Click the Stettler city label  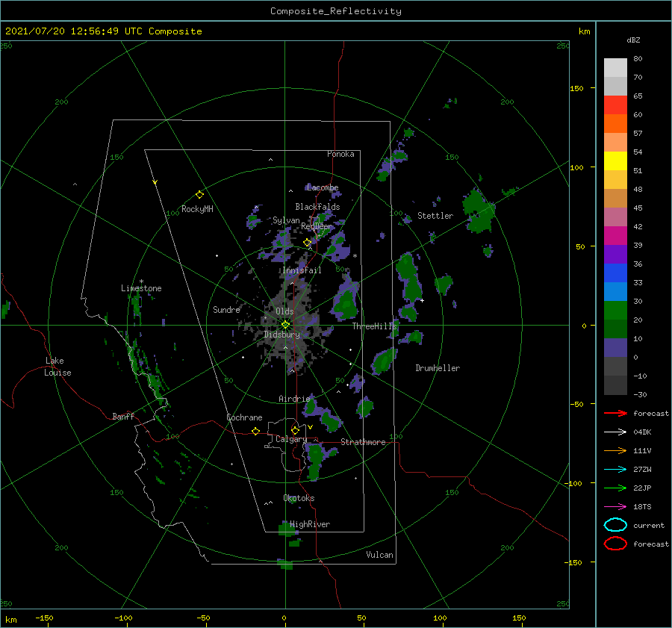click(x=435, y=216)
